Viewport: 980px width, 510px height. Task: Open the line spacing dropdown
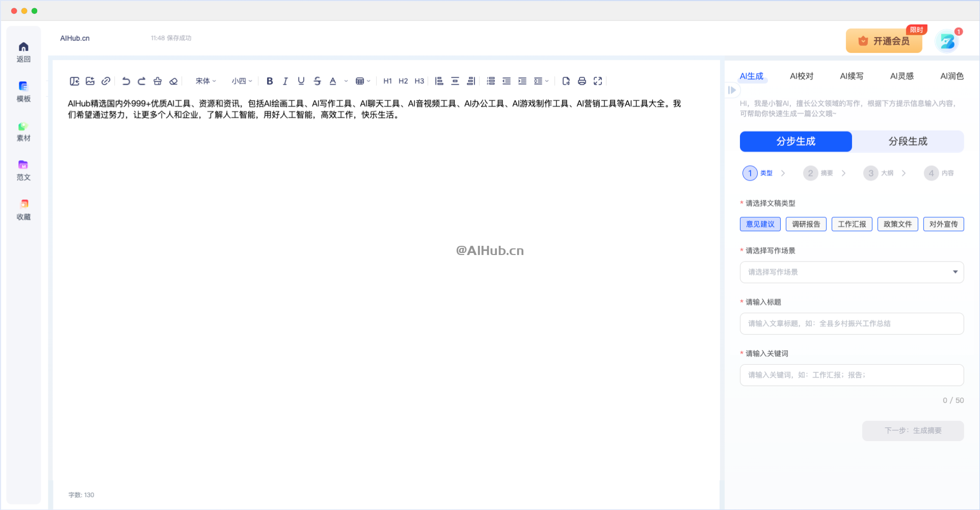tap(541, 81)
